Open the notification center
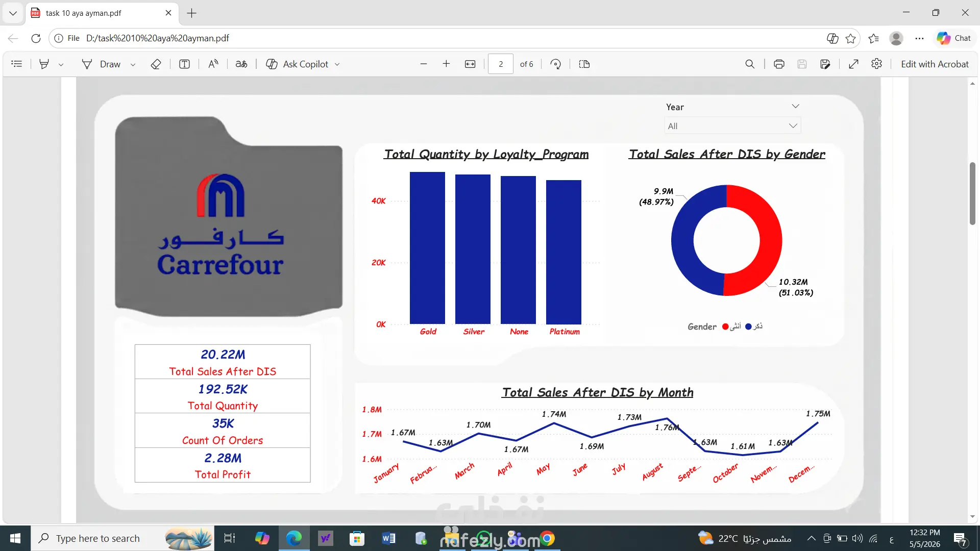The width and height of the screenshot is (980, 551). 960,539
